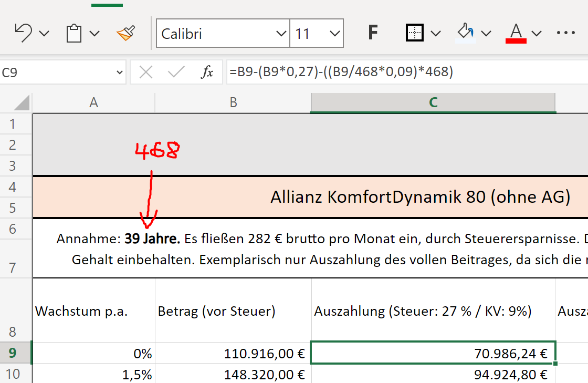Expand the Borders options dropdown arrow
Screen dimensions: 588x383
click(x=436, y=34)
